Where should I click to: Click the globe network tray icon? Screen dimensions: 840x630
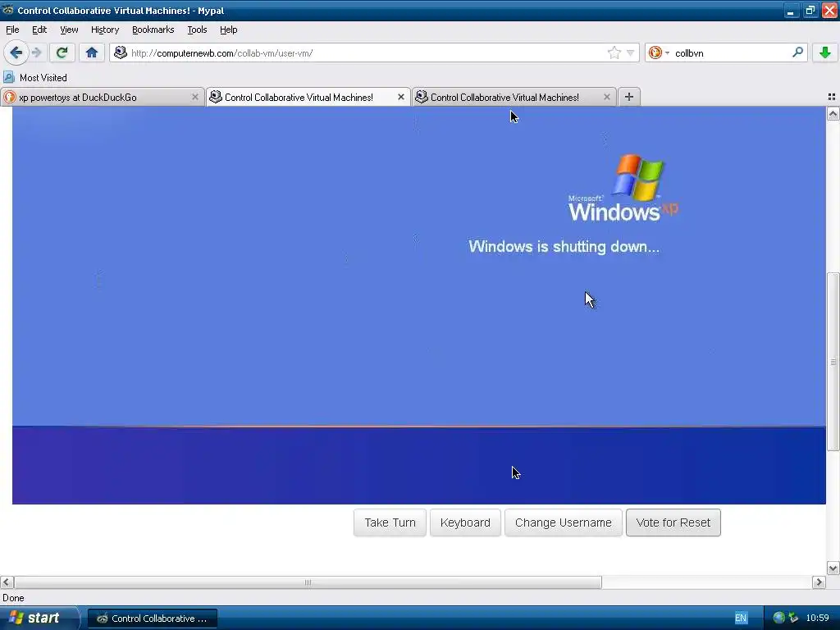click(779, 619)
